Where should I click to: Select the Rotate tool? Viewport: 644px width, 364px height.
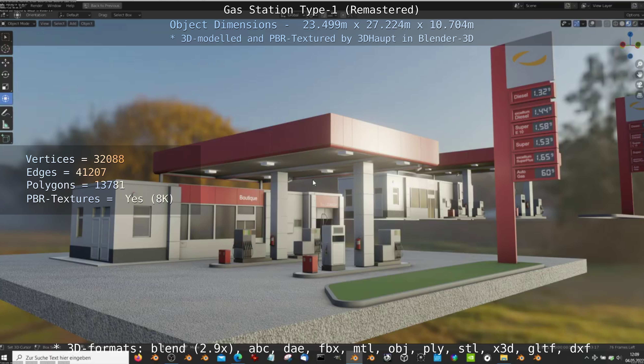[6, 75]
